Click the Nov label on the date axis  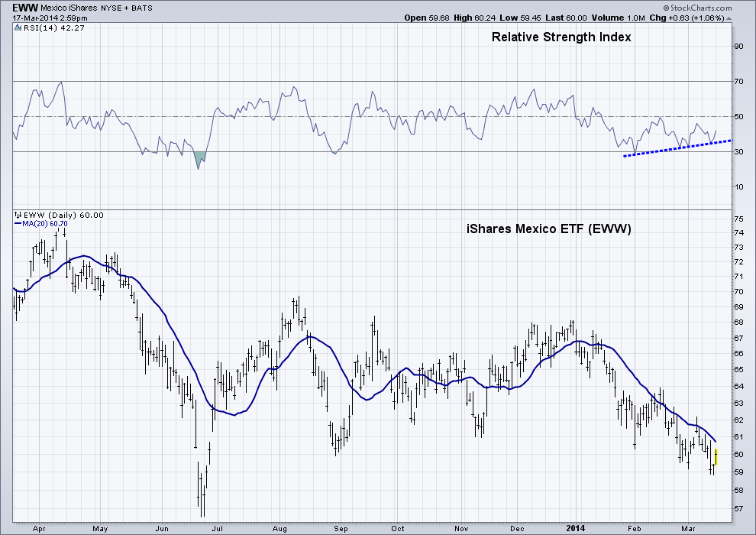(x=461, y=529)
